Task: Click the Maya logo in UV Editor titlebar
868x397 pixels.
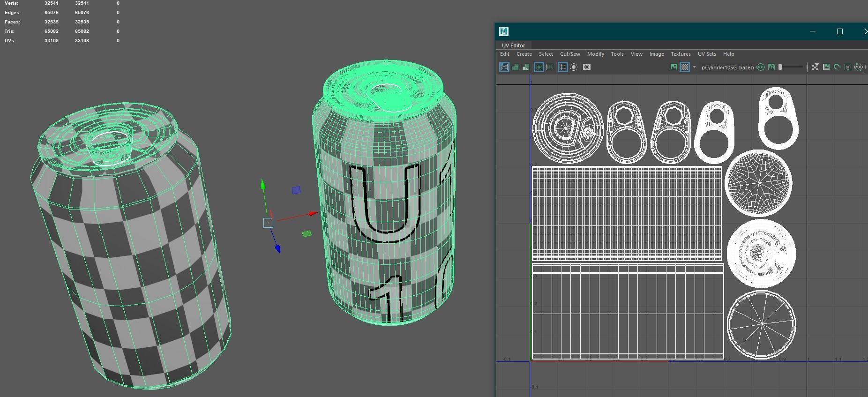Action: [x=504, y=31]
